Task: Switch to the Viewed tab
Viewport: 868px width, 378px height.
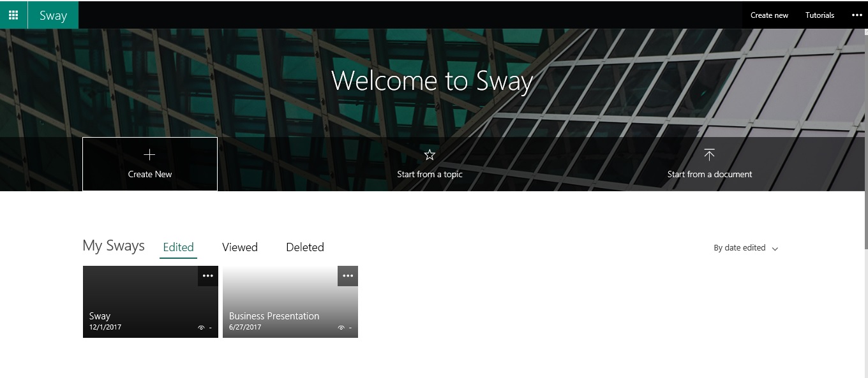Action: tap(240, 247)
